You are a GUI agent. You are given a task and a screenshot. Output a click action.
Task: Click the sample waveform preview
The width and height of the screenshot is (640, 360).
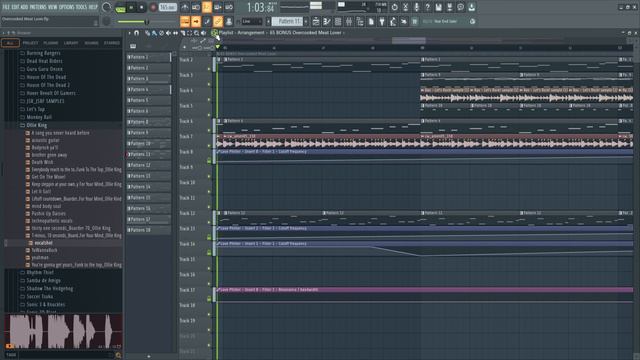(63, 331)
